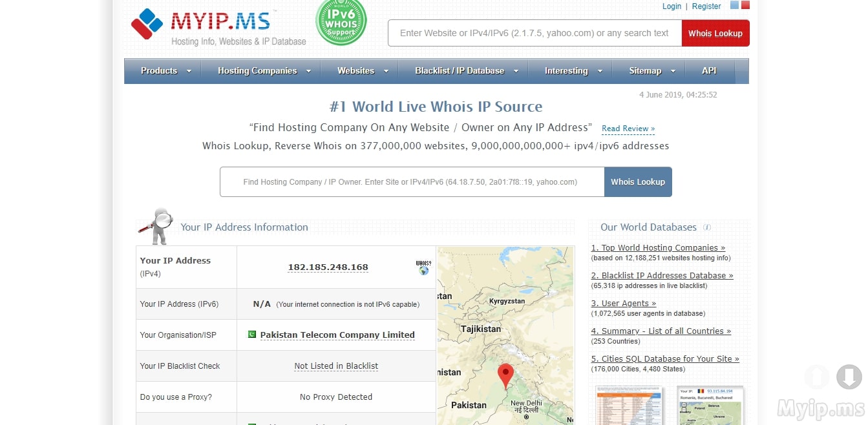Viewport: 868px width, 425px height.
Task: Click the red Whois Lookup button
Action: 715,34
